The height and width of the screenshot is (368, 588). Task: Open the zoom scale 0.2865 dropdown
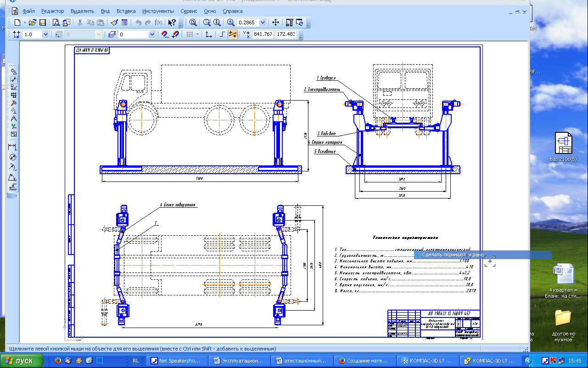coord(263,23)
